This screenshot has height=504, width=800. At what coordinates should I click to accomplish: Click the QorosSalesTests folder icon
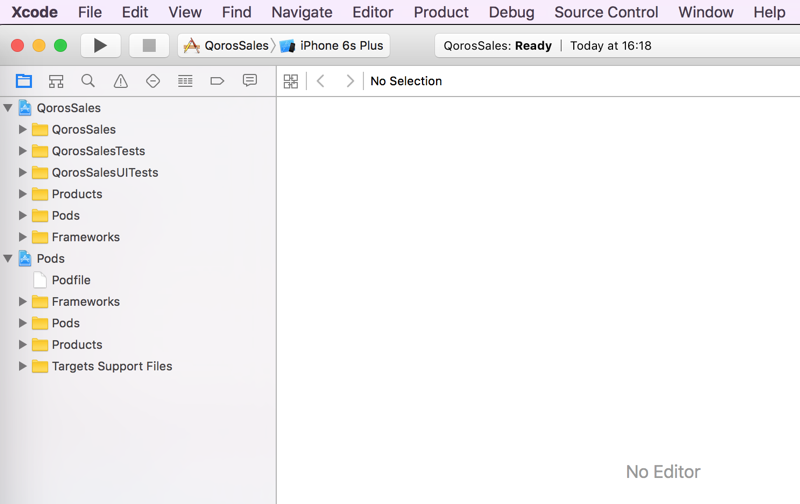pos(40,151)
